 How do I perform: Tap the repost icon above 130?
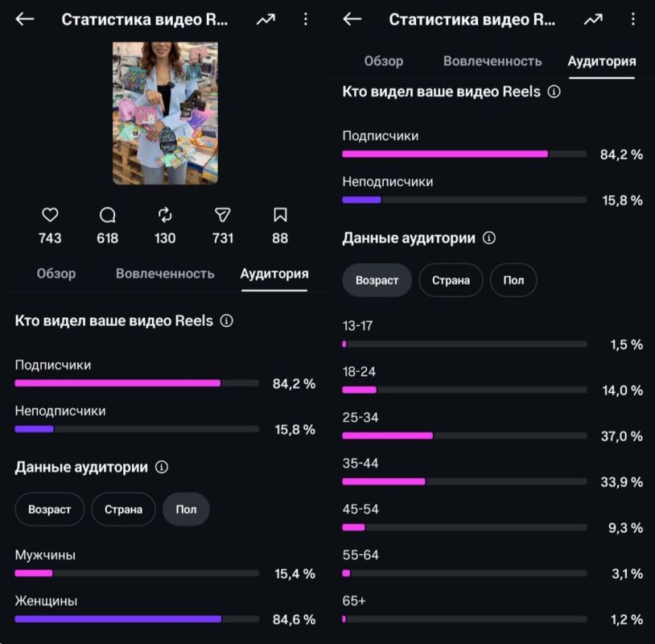point(165,215)
